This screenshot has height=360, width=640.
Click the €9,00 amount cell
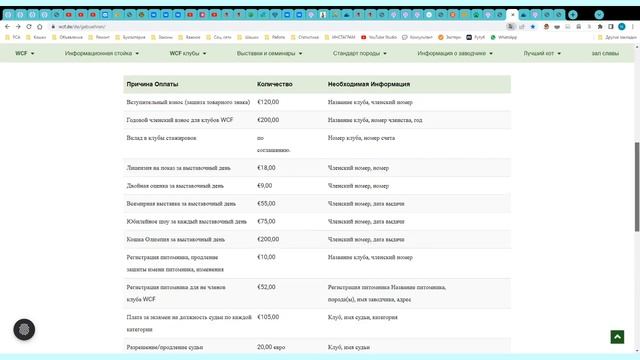[264, 186]
